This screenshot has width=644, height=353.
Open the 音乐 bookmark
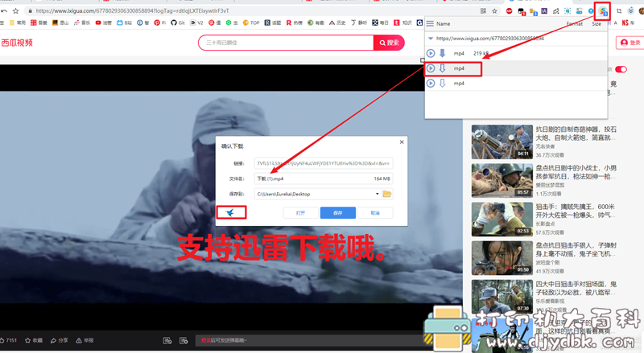(x=82, y=23)
